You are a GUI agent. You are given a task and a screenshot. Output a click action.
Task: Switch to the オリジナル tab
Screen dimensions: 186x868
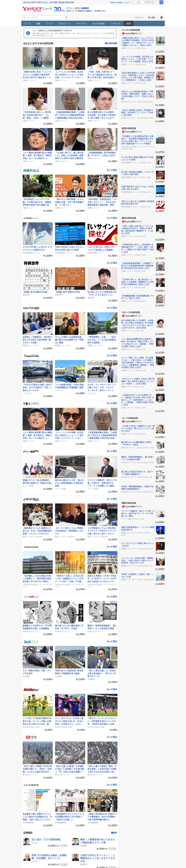81,24
